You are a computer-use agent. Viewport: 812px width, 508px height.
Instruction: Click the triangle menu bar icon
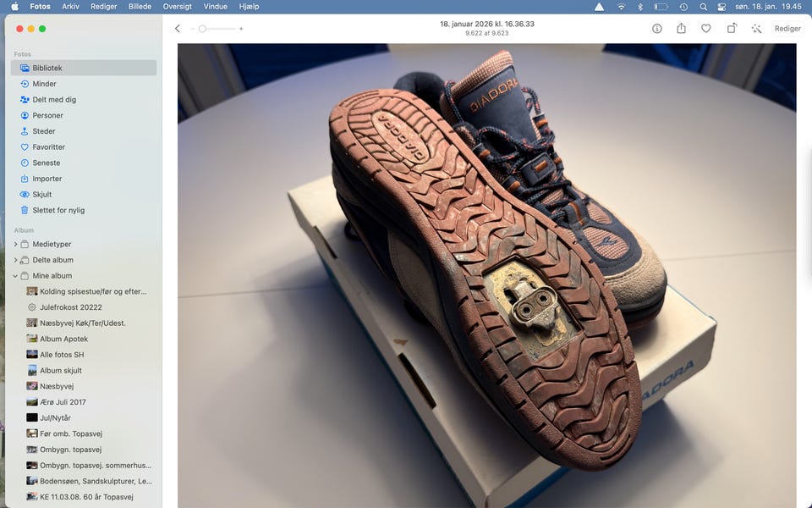(x=599, y=7)
